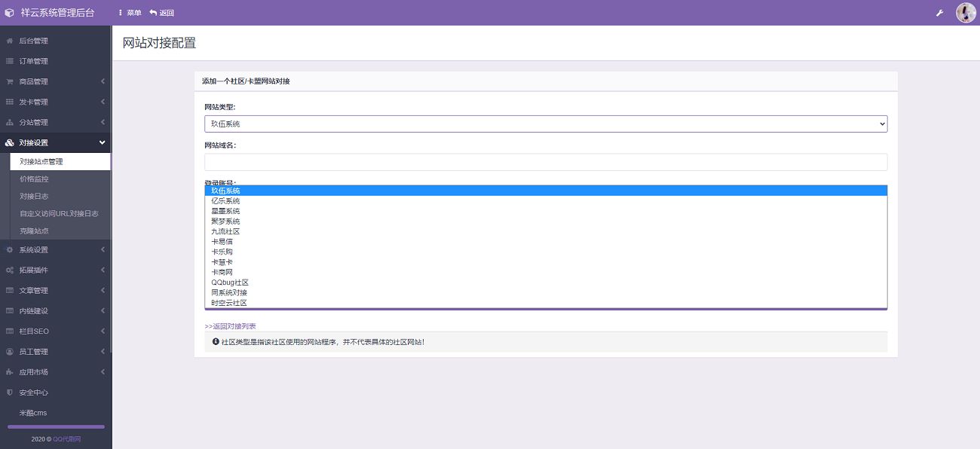This screenshot has width=980, height=449.
Task: Expand the 发卡管理 sidebar section
Action: pos(103,102)
